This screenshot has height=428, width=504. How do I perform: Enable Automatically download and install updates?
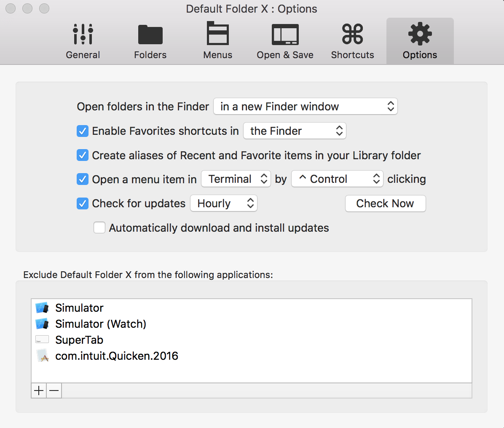(99, 227)
